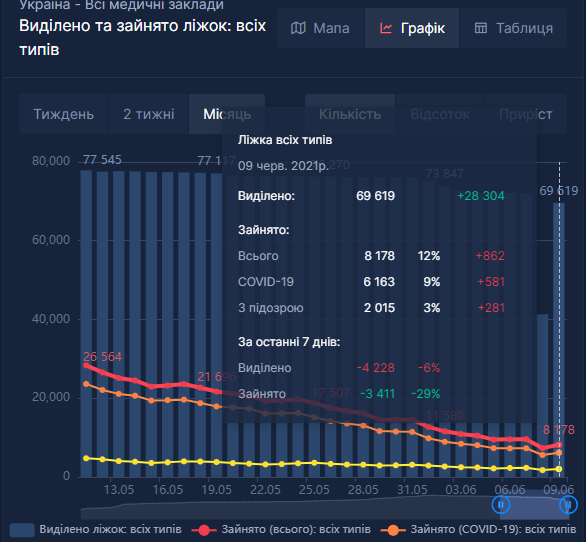Viewport: 586px width, 542px height.
Task: Click the 31.05 x-axis date label
Action: 412,490
